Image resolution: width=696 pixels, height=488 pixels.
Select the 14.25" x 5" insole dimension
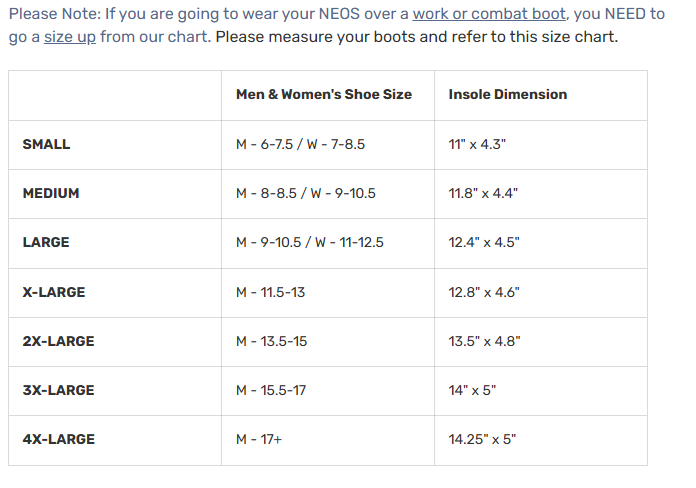pyautogui.click(x=482, y=439)
